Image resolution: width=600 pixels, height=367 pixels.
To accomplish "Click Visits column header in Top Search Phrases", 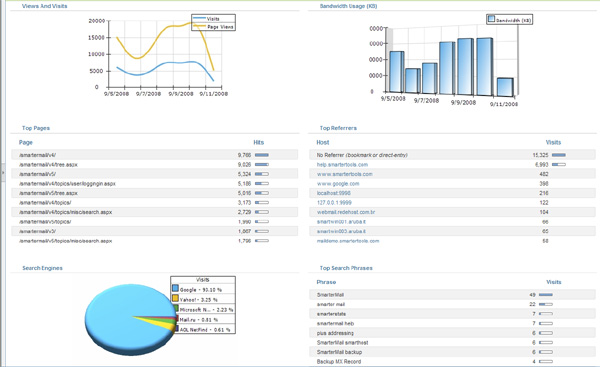I will click(x=554, y=282).
